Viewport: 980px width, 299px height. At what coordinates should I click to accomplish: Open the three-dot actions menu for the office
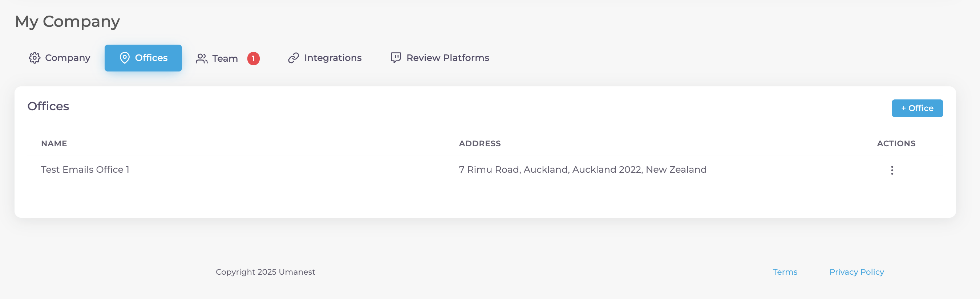point(892,170)
